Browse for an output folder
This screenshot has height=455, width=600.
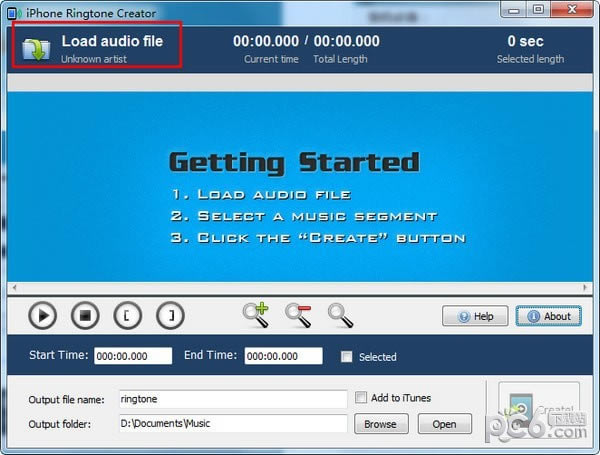(x=381, y=424)
